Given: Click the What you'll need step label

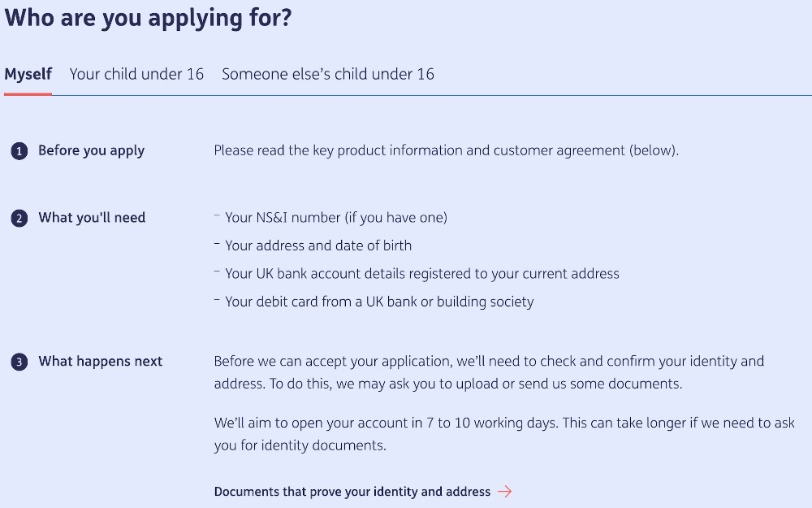Looking at the screenshot, I should [92, 218].
